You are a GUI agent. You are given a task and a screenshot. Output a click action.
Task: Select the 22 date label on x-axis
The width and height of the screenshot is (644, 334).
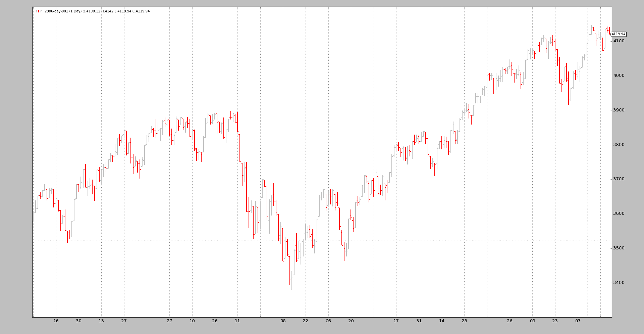point(305,321)
